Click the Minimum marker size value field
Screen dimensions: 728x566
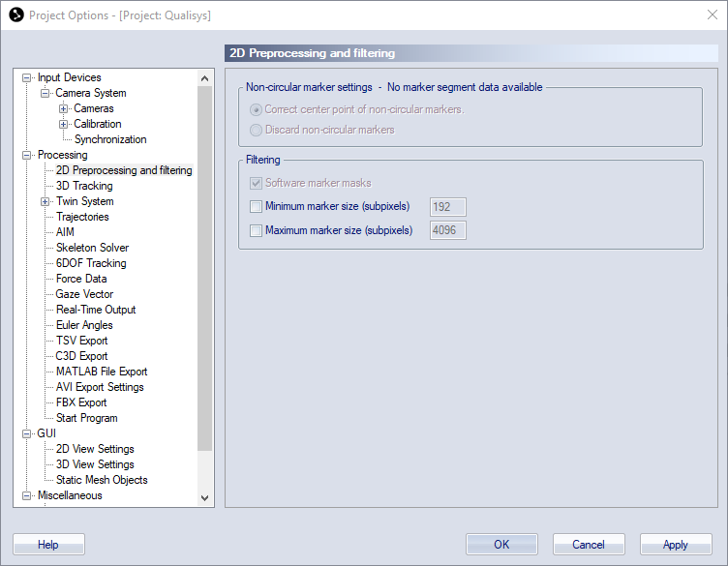[x=448, y=206]
